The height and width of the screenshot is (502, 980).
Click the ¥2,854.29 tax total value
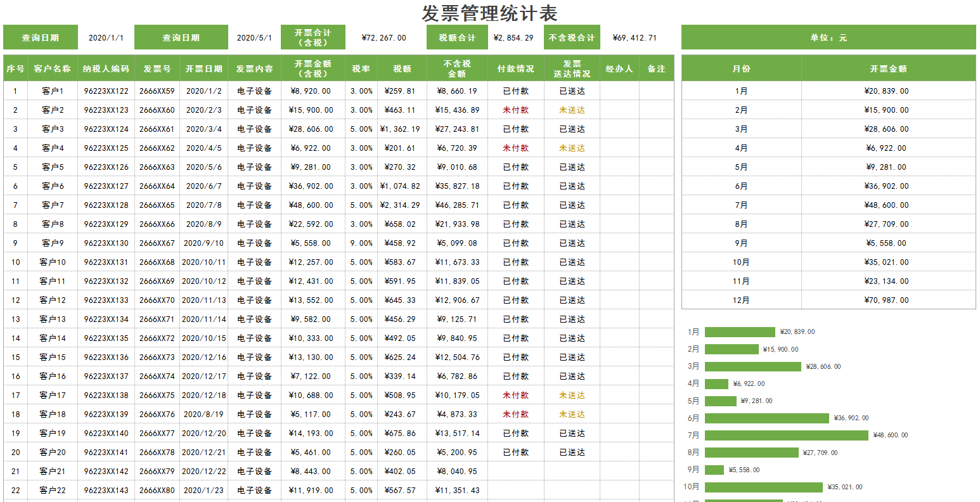pyautogui.click(x=513, y=38)
